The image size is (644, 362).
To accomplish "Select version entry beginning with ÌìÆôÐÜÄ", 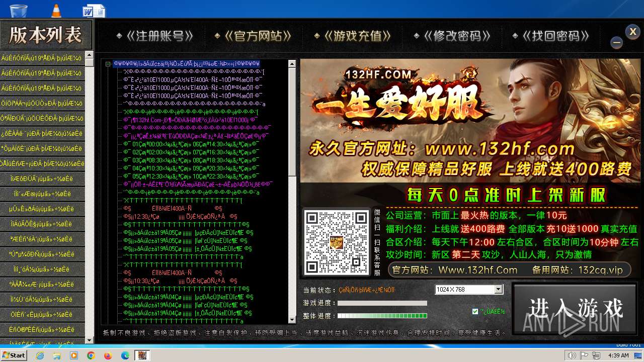I will click(42, 178).
